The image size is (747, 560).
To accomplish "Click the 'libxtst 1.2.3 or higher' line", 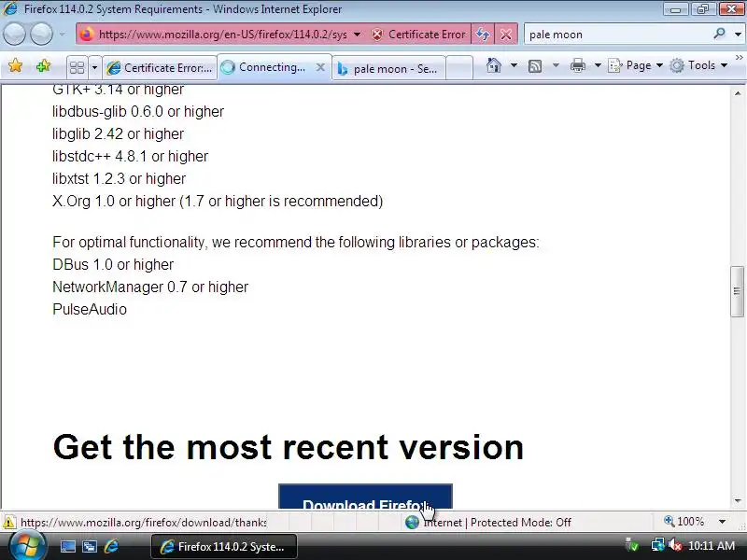I will coord(120,179).
